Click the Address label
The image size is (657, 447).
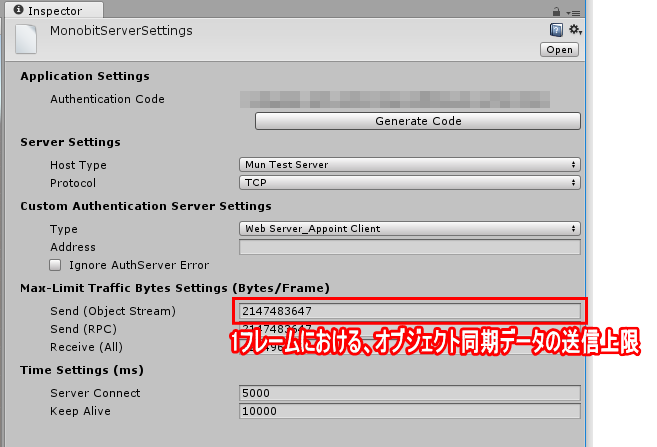pyautogui.click(x=73, y=247)
